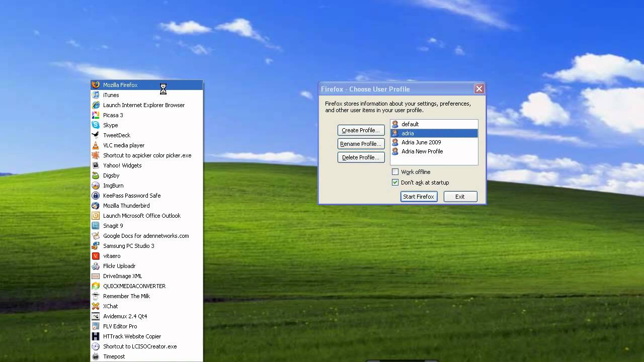Click the Samsung PC Studio 3 icon
The height and width of the screenshot is (362, 644).
tap(96, 246)
